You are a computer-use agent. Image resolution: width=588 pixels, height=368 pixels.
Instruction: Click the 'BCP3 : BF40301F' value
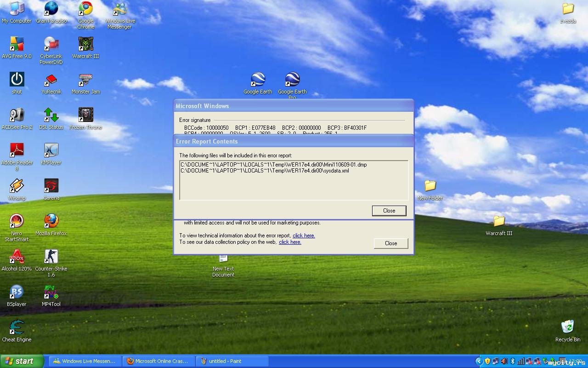347,128
